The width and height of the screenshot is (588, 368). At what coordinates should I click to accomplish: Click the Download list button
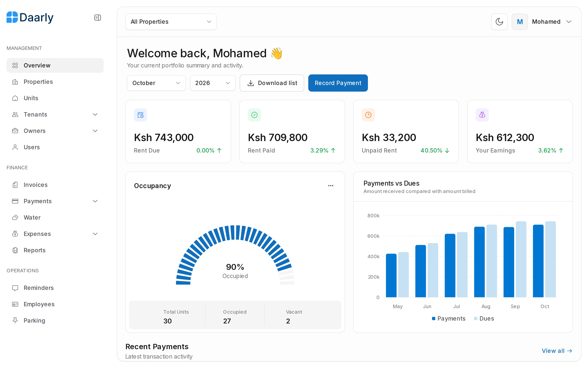[x=272, y=83]
